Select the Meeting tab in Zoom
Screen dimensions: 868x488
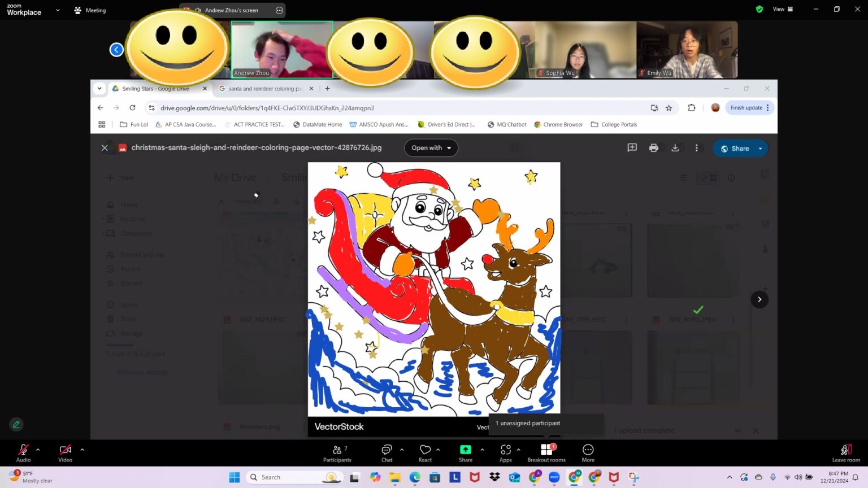[90, 10]
